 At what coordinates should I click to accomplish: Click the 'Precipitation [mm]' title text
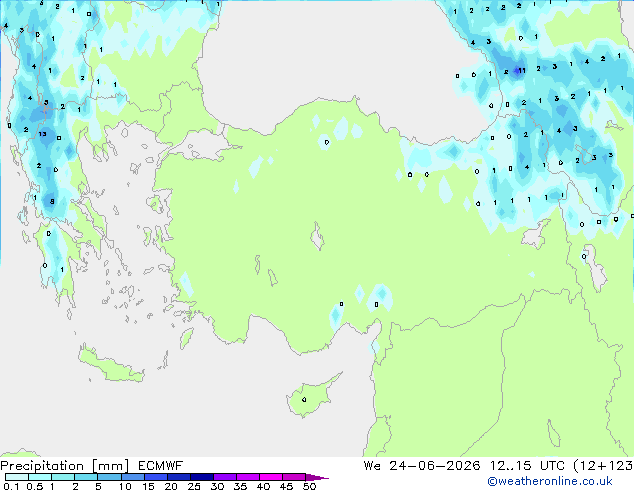65,466
